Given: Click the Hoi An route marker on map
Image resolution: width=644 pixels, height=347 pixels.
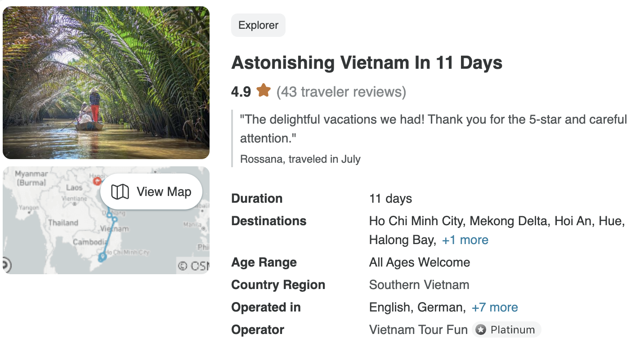Looking at the screenshot, I should click(x=115, y=220).
